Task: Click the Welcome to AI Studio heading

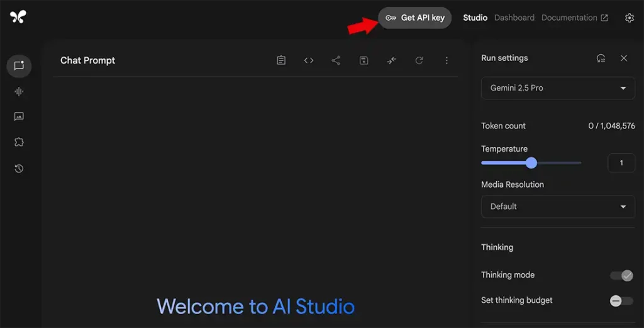Action: pos(255,307)
